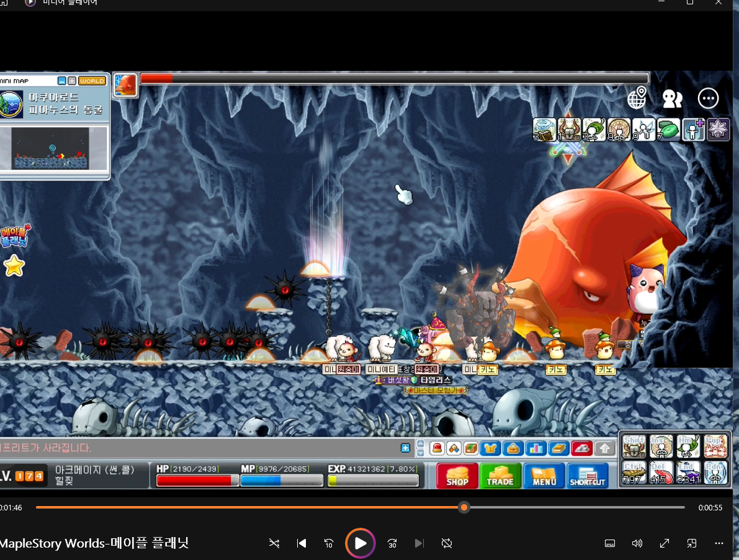Click the green leaf buff icon

point(594,130)
